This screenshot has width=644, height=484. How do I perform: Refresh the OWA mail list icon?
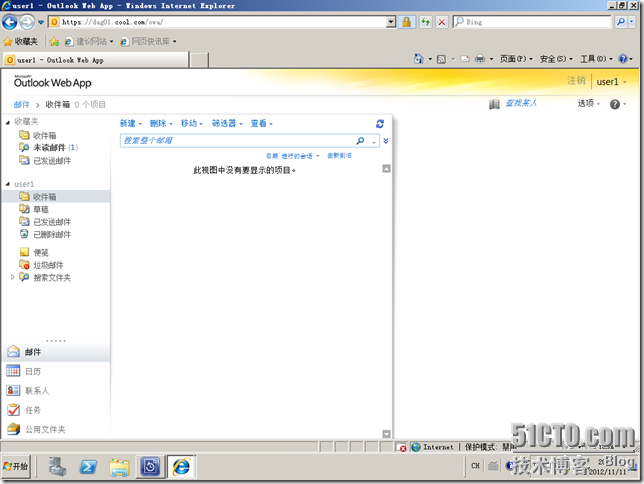[380, 123]
